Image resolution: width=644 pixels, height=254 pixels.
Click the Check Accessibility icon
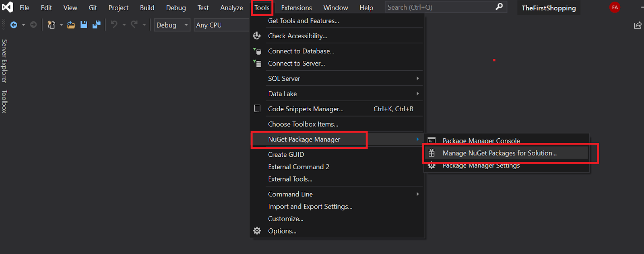point(257,36)
